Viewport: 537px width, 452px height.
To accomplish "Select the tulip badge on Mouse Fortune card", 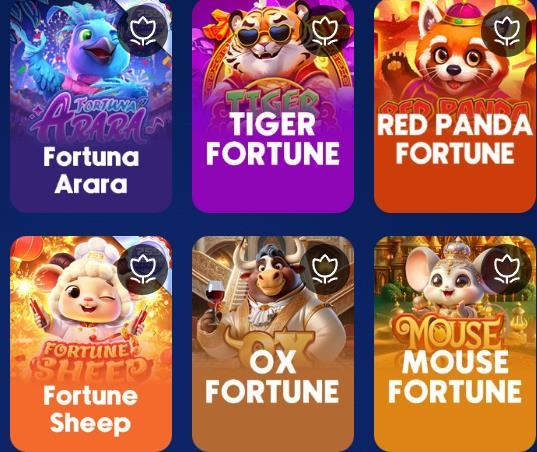I will [x=507, y=270].
